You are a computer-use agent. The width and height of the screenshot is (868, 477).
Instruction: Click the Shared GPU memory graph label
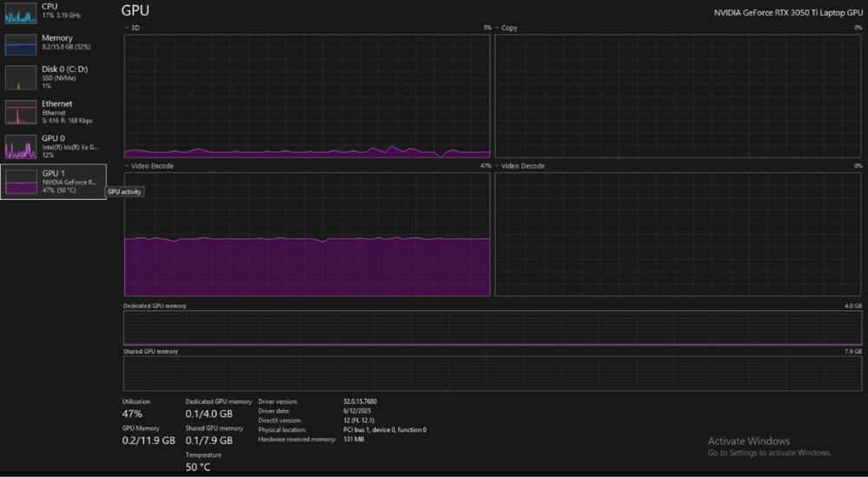point(150,351)
